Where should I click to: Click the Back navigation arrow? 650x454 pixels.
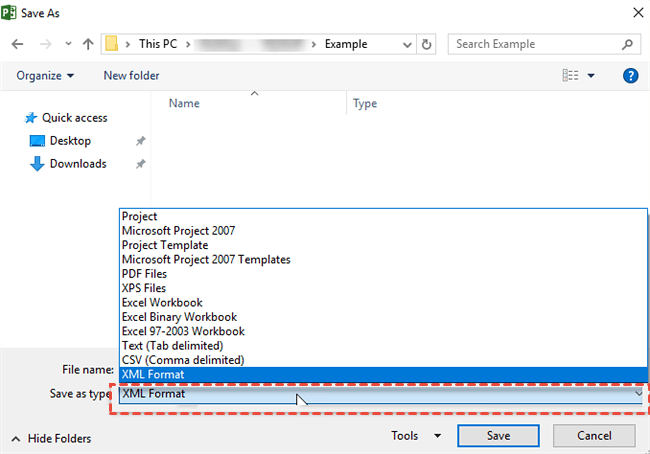17,44
